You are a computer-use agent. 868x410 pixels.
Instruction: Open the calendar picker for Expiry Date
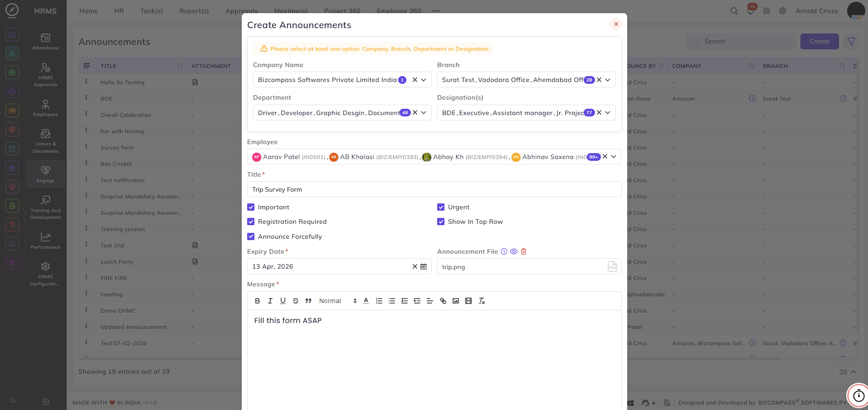[x=424, y=266]
